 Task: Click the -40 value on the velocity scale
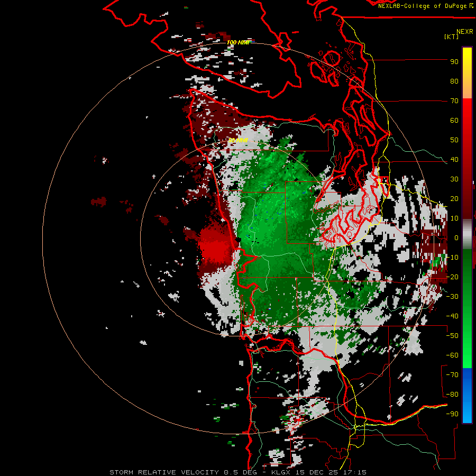coord(452,316)
